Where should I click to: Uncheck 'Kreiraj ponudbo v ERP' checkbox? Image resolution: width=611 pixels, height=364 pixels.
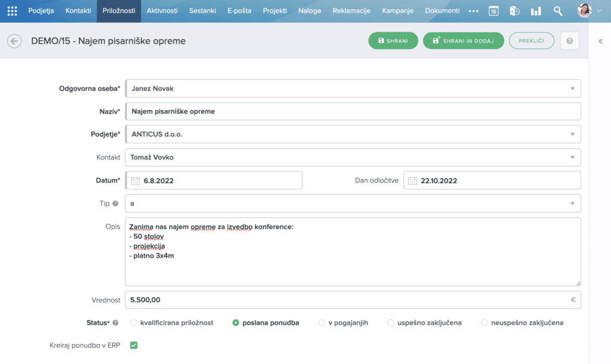(x=134, y=345)
